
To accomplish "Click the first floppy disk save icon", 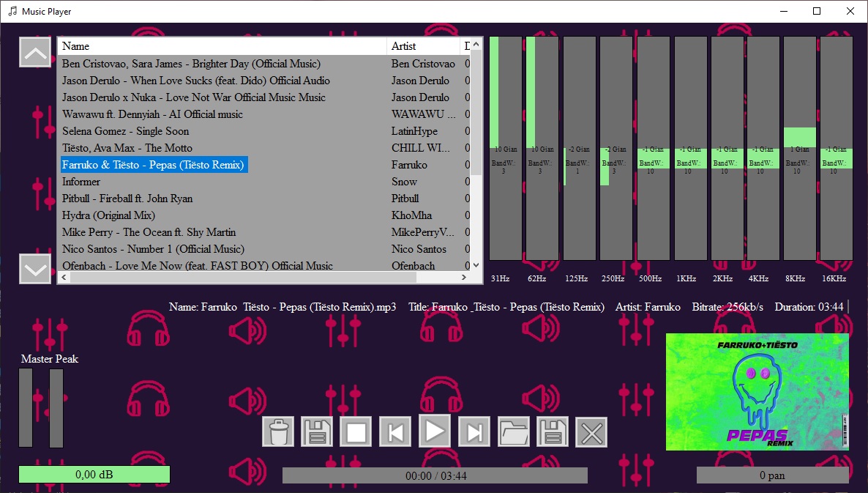I will click(x=317, y=432).
